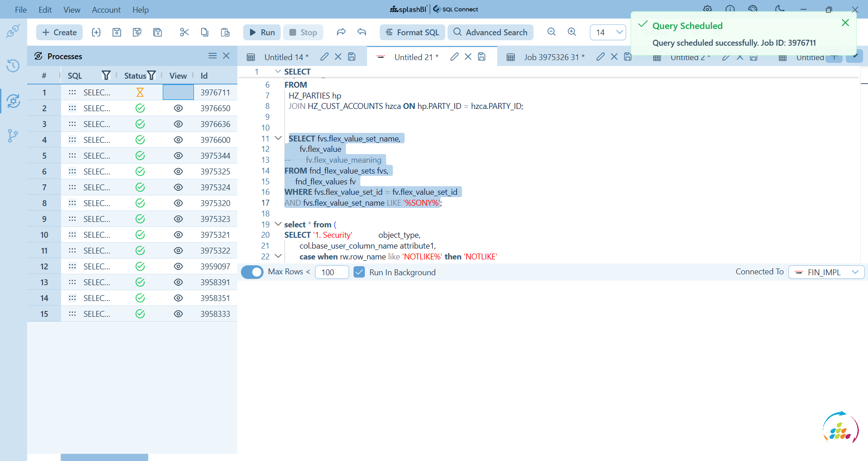This screenshot has width=868, height=461.
Task: Click the zoom out magnifier icon
Action: click(551, 32)
